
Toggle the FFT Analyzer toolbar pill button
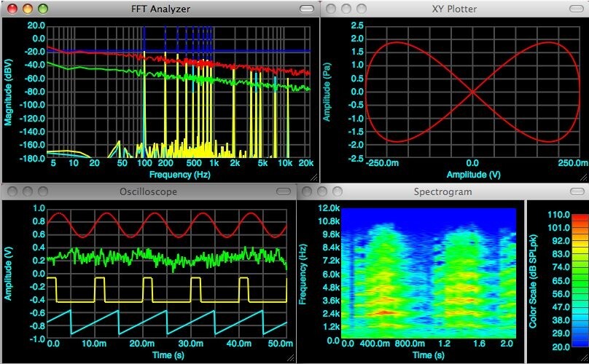307,9
